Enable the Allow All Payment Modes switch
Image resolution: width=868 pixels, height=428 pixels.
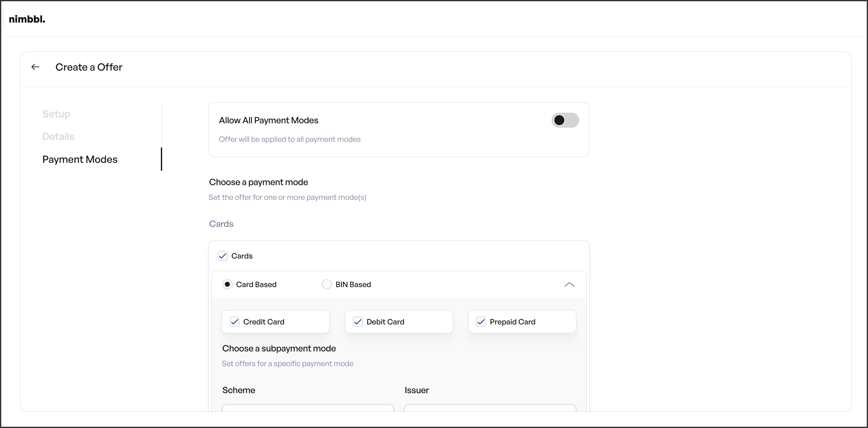565,120
